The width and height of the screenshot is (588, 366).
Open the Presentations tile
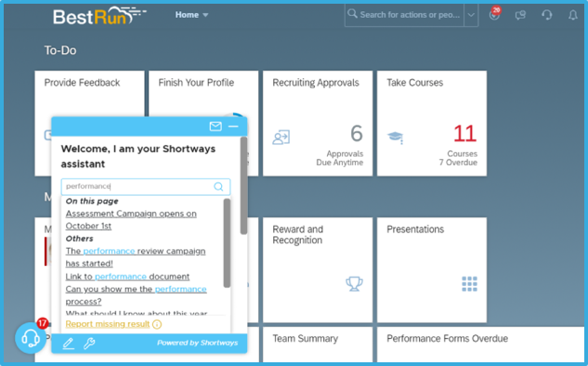click(432, 270)
